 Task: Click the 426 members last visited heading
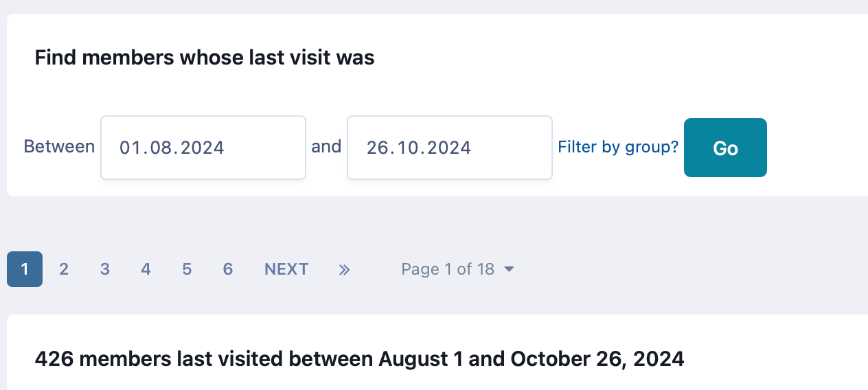coord(359,358)
